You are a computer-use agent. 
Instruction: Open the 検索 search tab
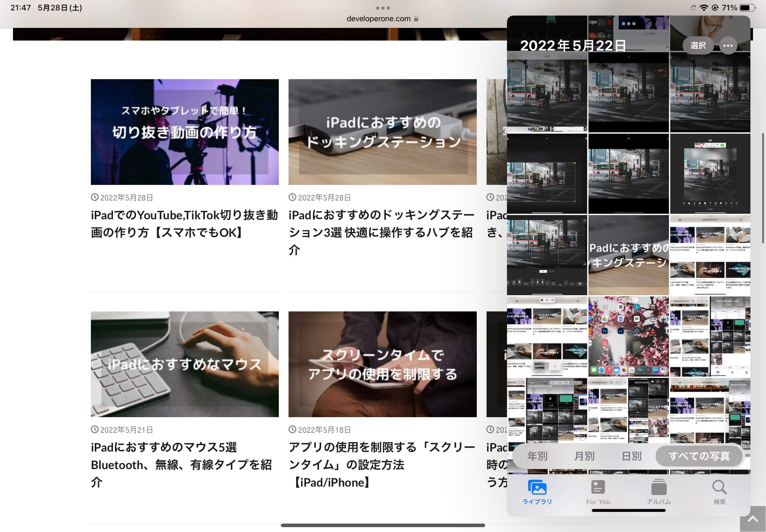(719, 492)
